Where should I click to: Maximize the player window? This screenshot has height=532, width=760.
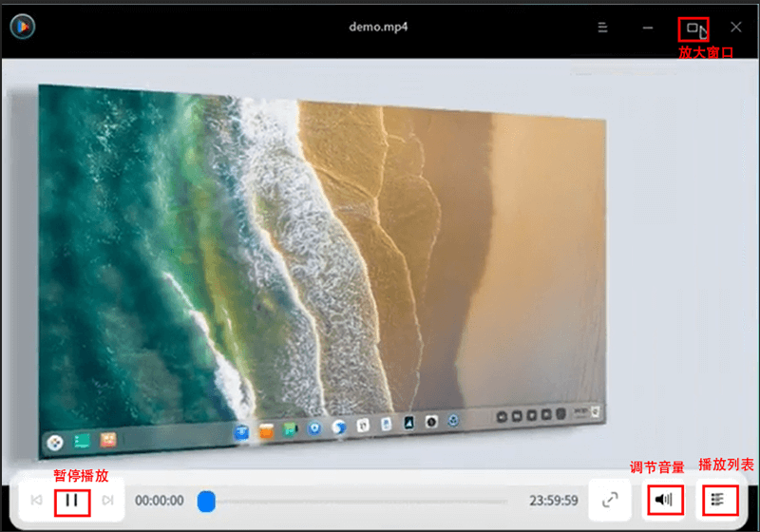[693, 28]
